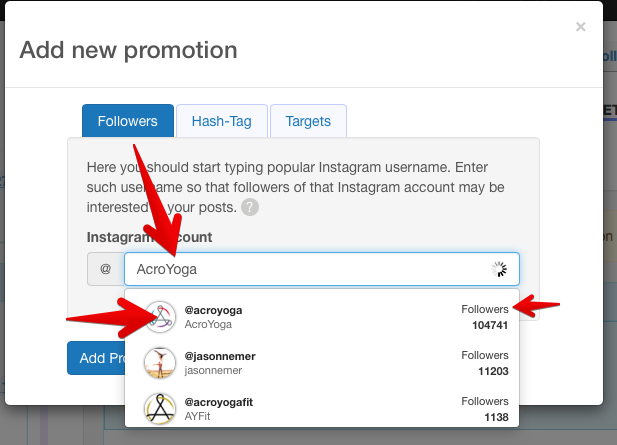Viewport: 617px width, 445px height.
Task: Click the acroyogafit profile avatar
Action: [160, 409]
